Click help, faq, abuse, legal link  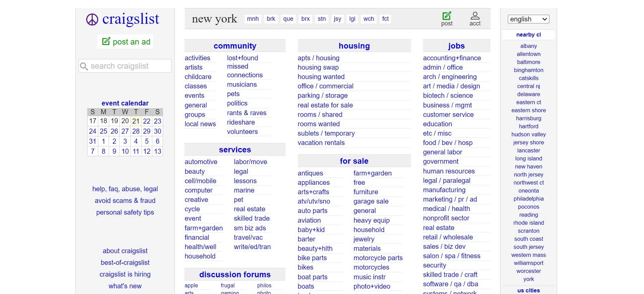point(125,189)
